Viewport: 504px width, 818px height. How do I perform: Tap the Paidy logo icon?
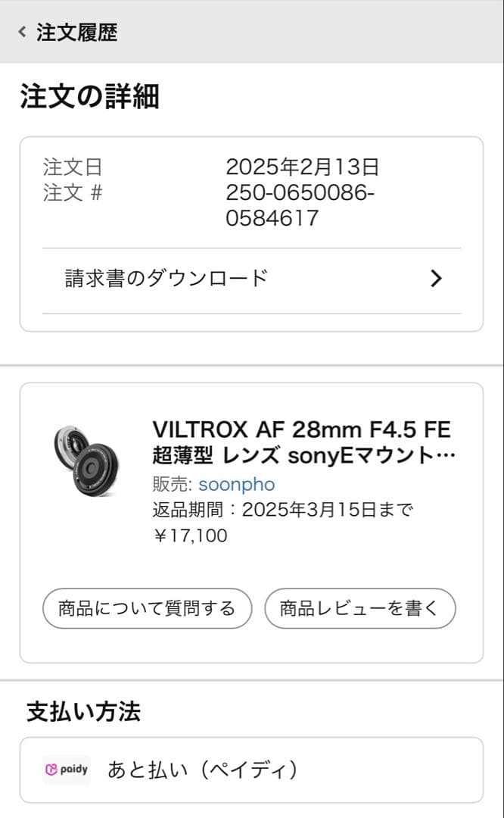tap(66, 770)
